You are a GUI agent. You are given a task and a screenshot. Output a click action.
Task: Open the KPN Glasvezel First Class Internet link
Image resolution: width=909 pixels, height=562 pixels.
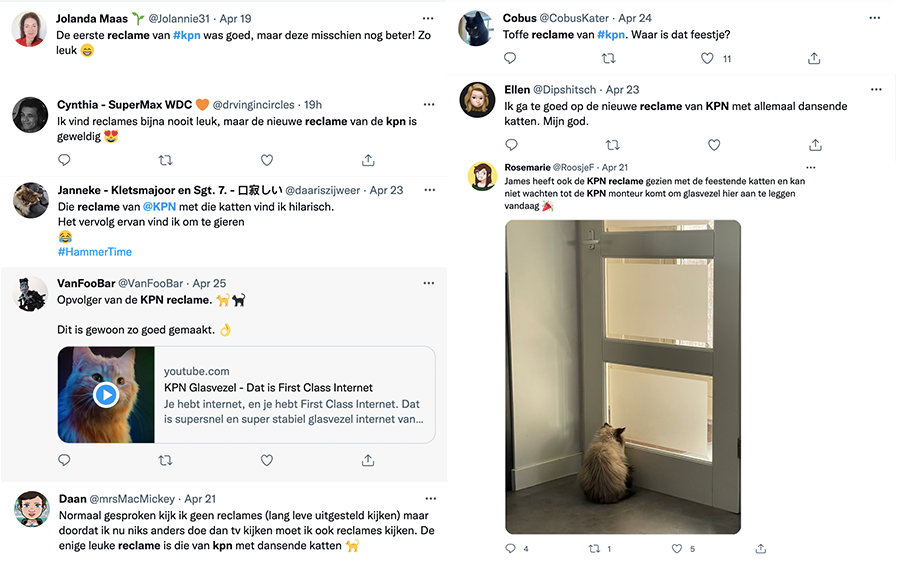[x=268, y=387]
